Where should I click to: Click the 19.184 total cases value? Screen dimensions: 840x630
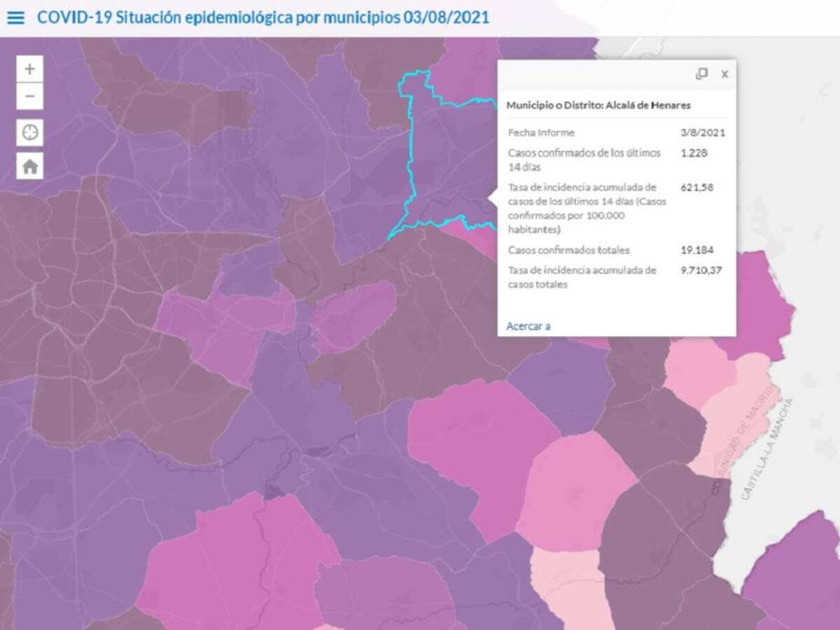point(696,250)
